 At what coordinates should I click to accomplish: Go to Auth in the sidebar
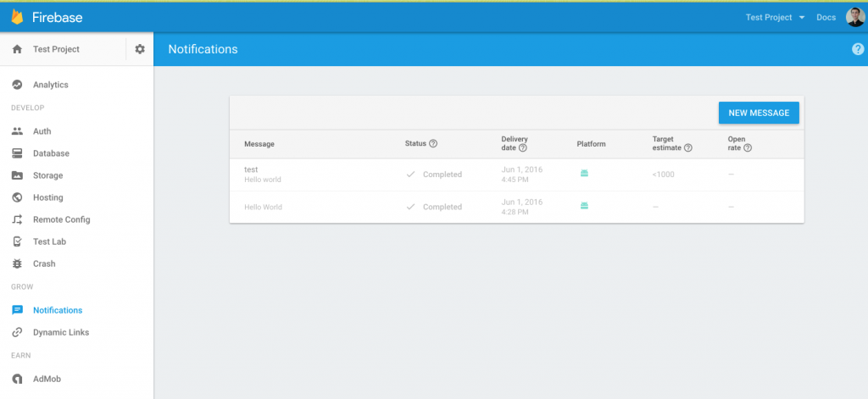pos(42,131)
